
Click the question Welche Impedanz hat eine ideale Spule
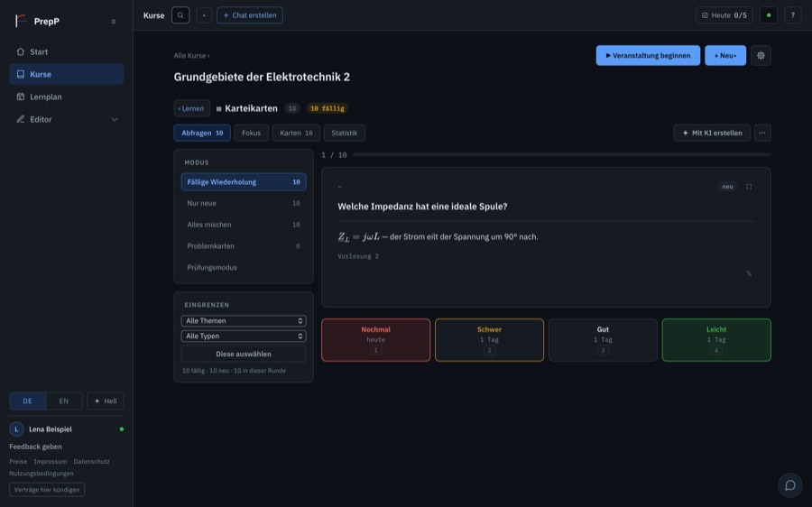click(x=422, y=206)
